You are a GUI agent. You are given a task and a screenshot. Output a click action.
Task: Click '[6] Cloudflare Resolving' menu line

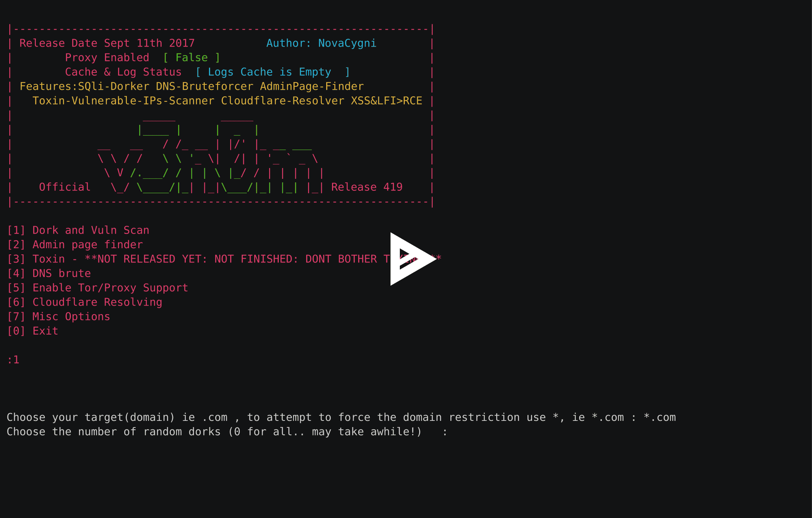point(85,302)
